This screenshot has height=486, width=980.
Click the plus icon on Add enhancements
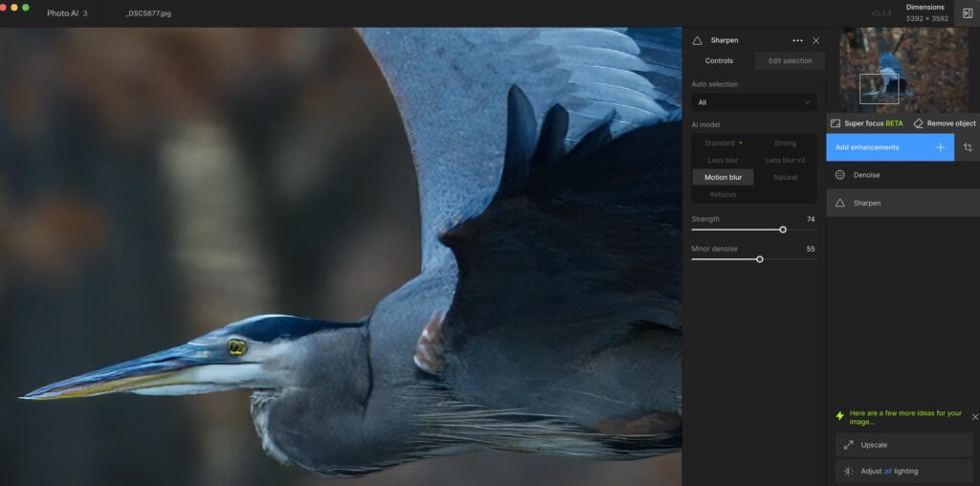click(x=941, y=147)
